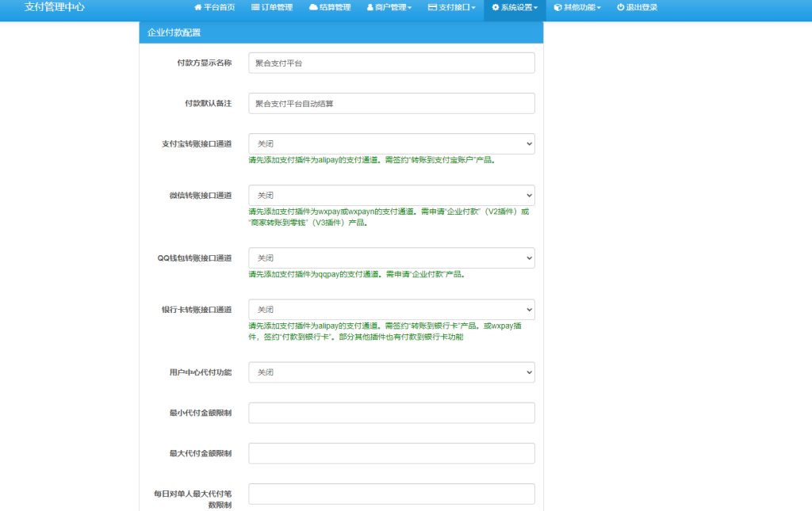Expand the 支付接口 dropdown menu
This screenshot has height=511, width=812.
coord(451,7)
